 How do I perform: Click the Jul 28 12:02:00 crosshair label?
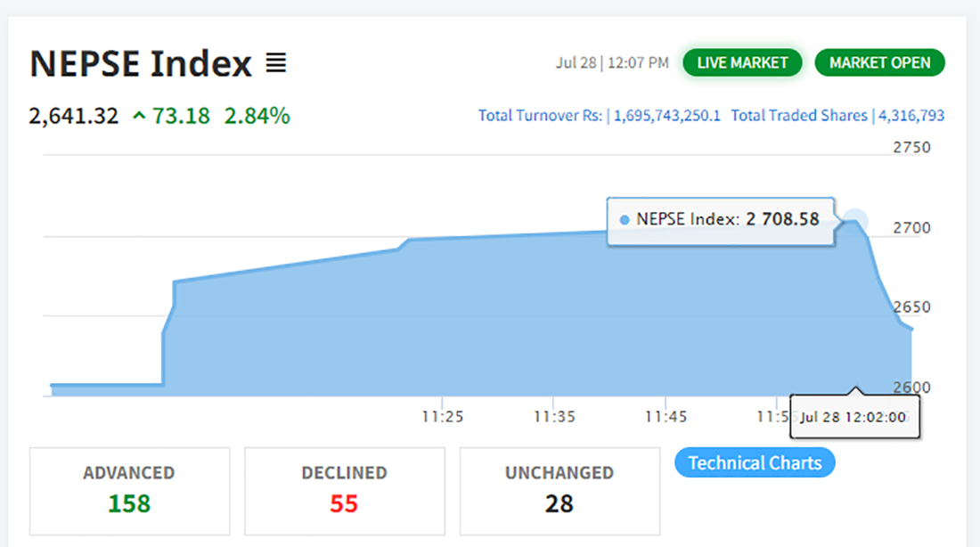(854, 417)
